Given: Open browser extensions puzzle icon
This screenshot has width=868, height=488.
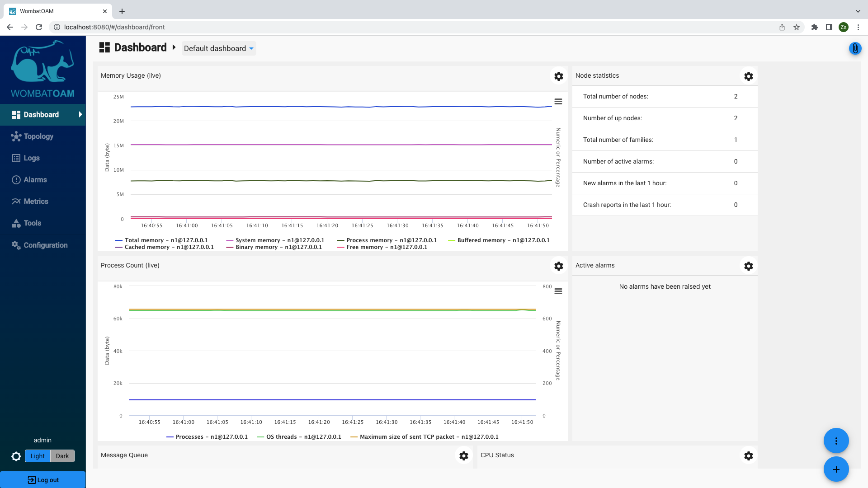Looking at the screenshot, I should point(815,27).
